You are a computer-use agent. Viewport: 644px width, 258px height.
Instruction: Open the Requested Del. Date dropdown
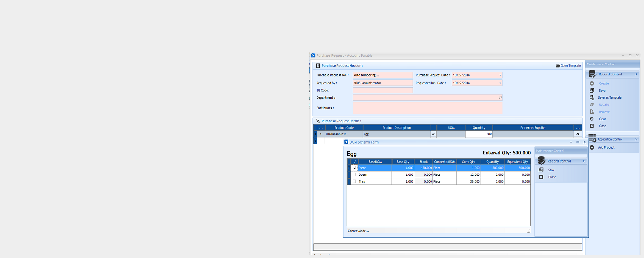coord(500,83)
